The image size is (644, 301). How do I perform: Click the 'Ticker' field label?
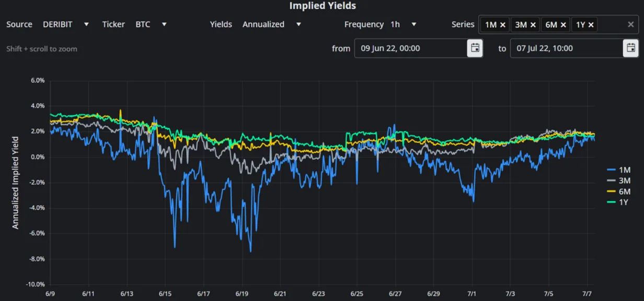[113, 25]
